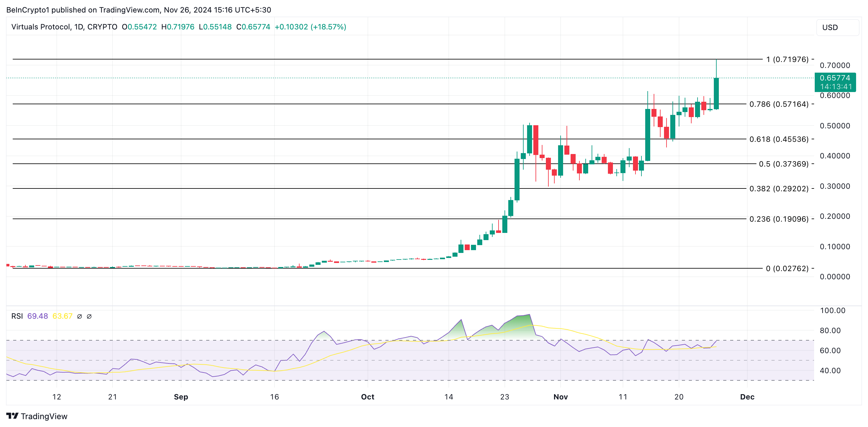Click the 1 (0.71976) top Fibonacci label
Image resolution: width=868 pixels, height=427 pixels.
(787, 59)
